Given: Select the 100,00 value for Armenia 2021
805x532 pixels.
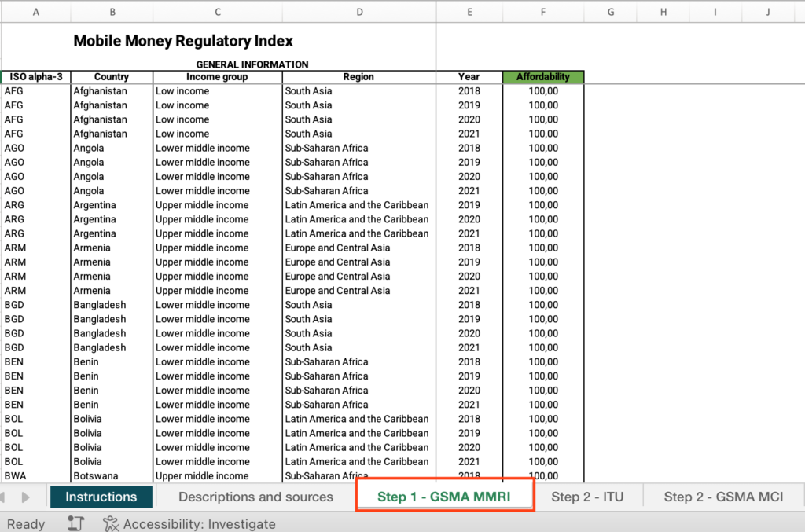Looking at the screenshot, I should pos(543,291).
